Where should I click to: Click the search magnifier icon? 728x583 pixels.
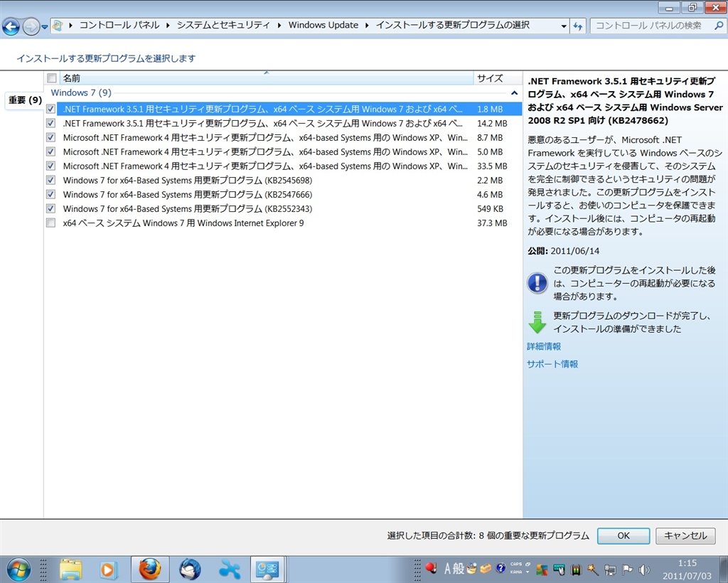[719, 26]
